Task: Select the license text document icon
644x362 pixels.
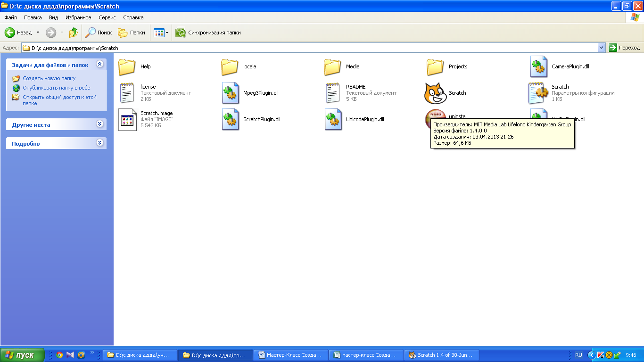Action: pos(127,93)
